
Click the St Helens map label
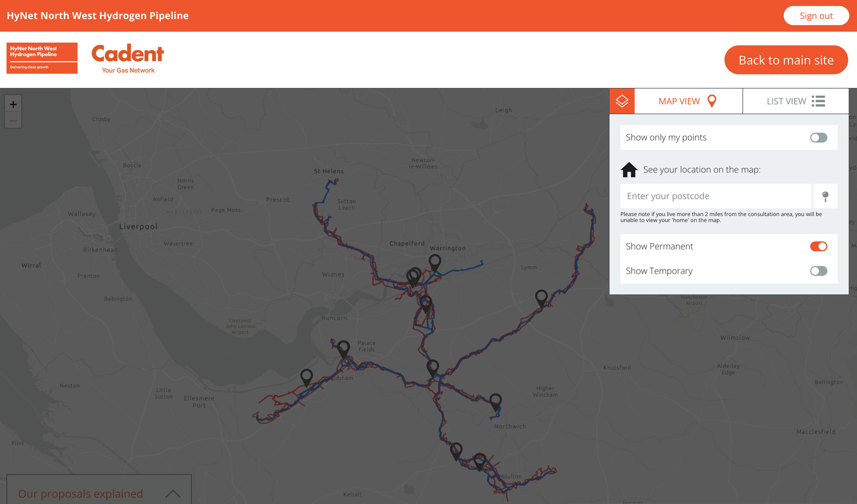[329, 171]
